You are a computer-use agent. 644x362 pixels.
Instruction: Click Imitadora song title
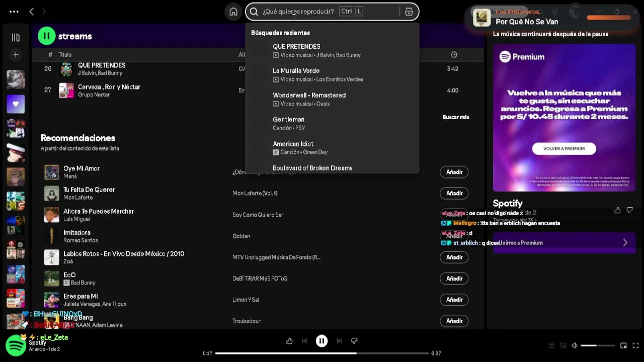(x=77, y=232)
